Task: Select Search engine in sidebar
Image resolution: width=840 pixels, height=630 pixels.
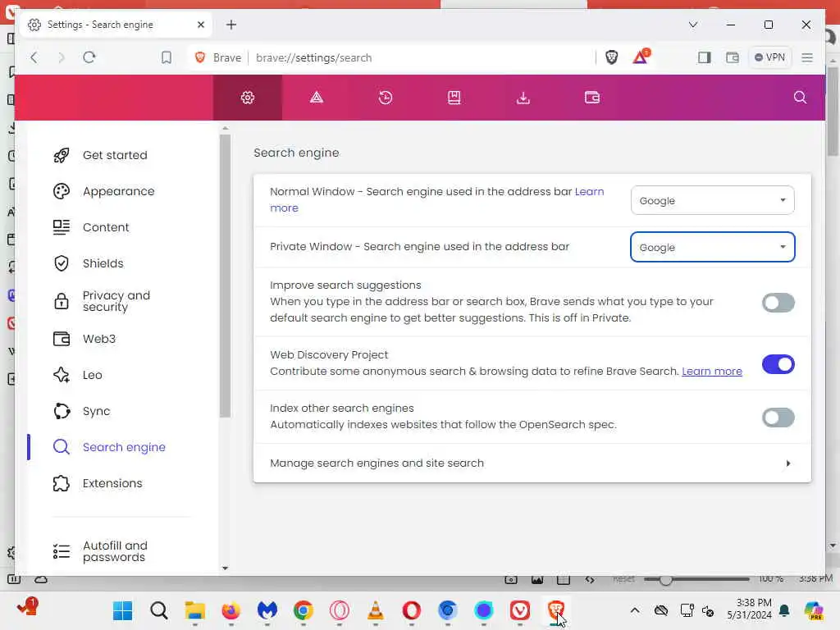Action: point(124,447)
